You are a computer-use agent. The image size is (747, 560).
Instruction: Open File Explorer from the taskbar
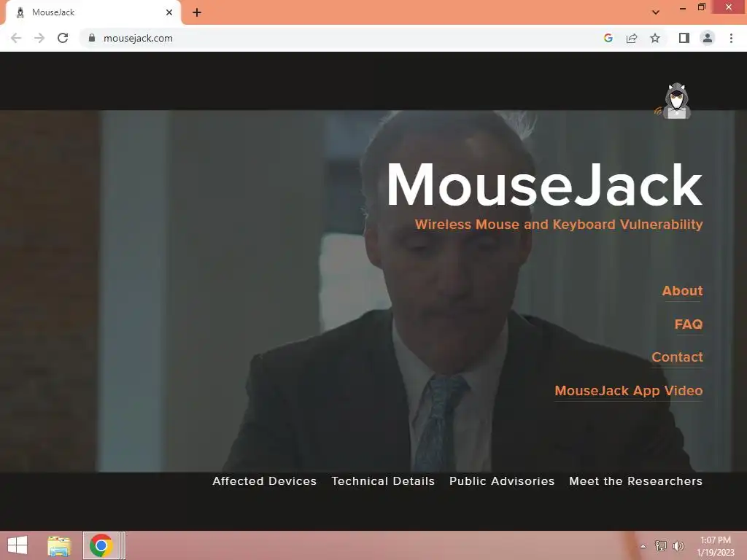(59, 545)
